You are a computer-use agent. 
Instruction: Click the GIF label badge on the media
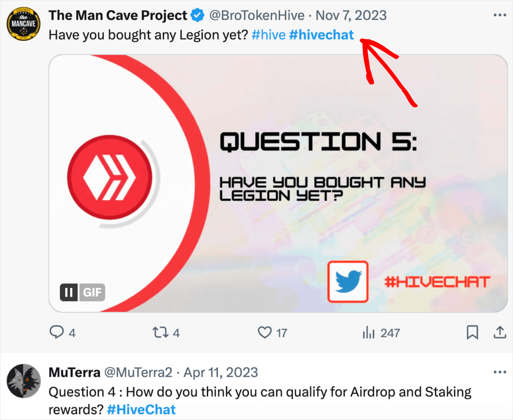pos(92,293)
